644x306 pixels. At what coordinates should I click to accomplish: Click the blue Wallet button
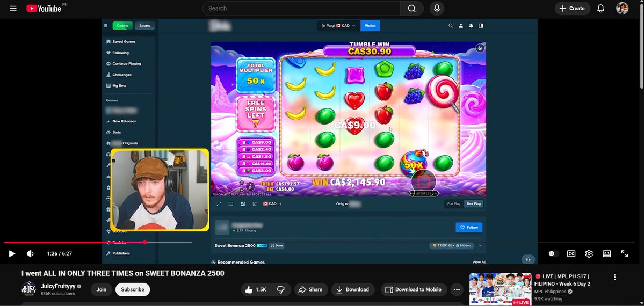(x=370, y=25)
